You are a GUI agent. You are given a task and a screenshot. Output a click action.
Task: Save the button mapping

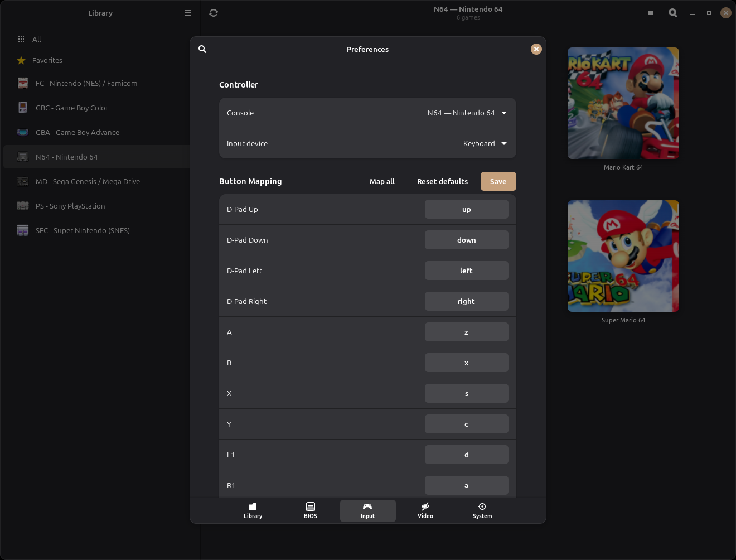pos(498,181)
